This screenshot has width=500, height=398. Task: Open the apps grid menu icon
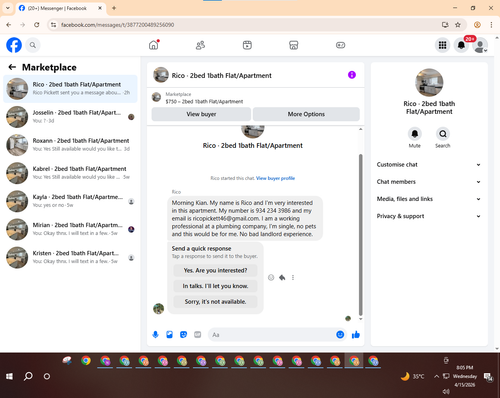[x=442, y=45]
